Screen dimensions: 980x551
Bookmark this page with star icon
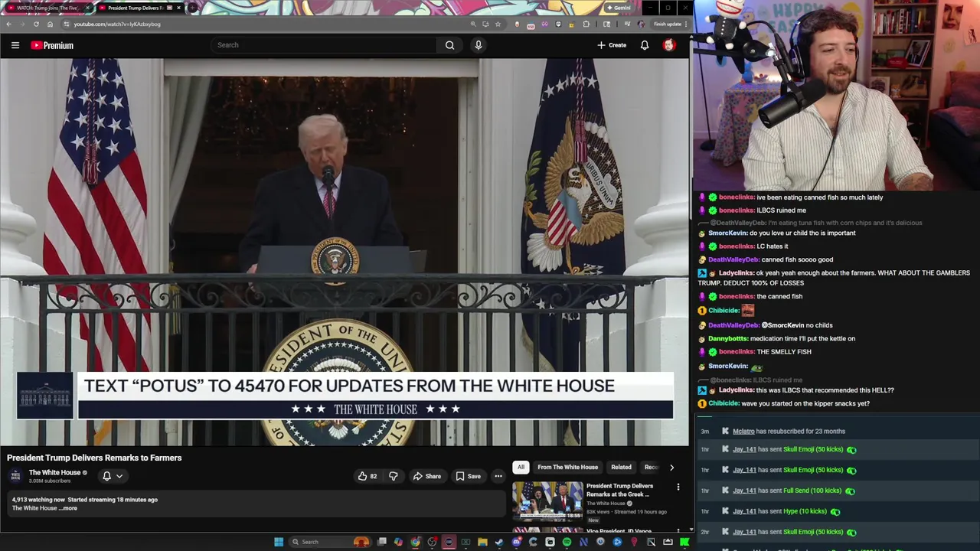[x=498, y=24]
